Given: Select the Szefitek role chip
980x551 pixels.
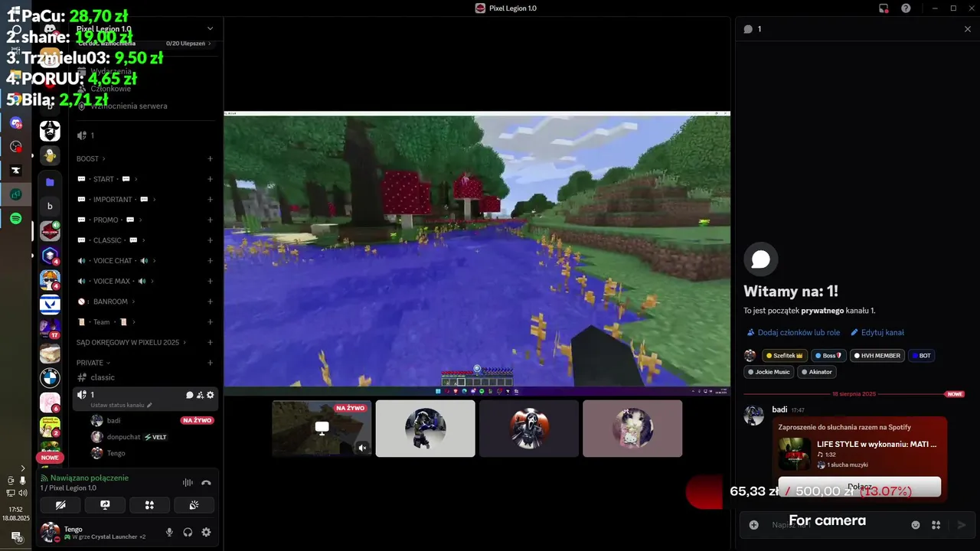Looking at the screenshot, I should coord(784,356).
